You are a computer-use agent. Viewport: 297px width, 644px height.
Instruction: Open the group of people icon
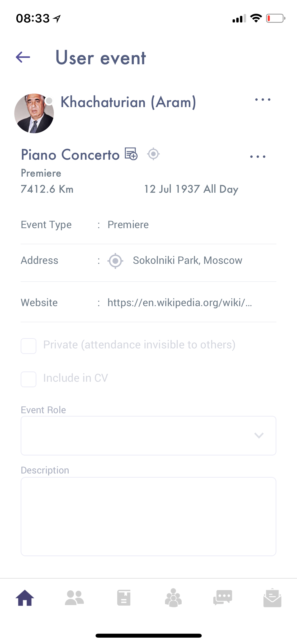coord(173,598)
